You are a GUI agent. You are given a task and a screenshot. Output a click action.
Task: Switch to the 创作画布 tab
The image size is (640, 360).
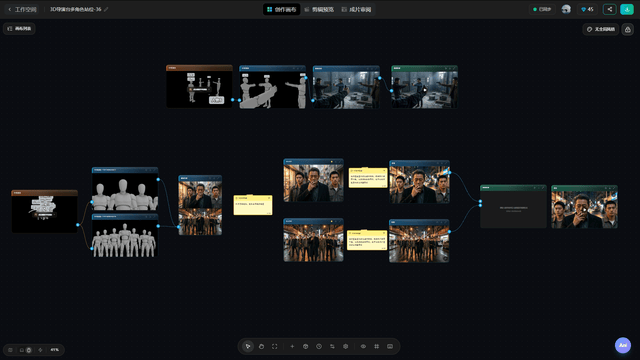282,9
